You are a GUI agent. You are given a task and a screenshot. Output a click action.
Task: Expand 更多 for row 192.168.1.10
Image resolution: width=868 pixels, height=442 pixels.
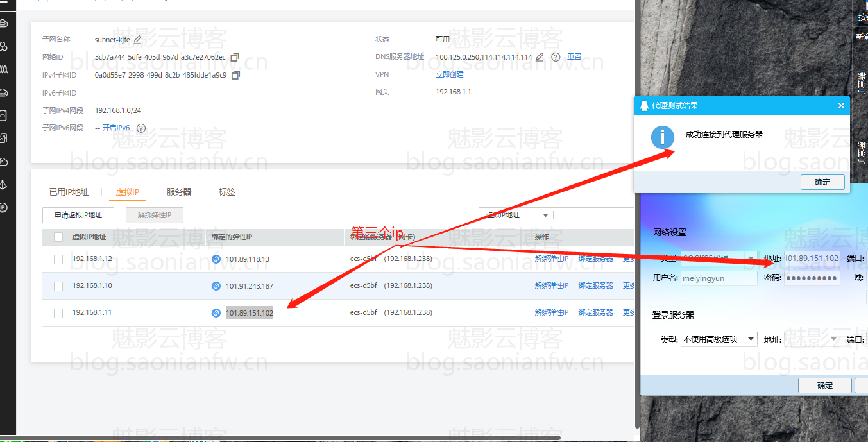pos(629,285)
